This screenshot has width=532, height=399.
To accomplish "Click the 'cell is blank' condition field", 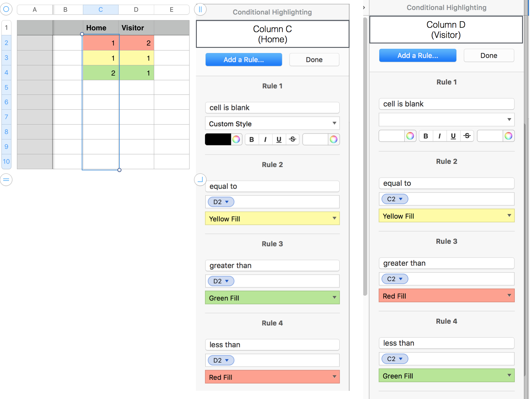I will tap(272, 108).
